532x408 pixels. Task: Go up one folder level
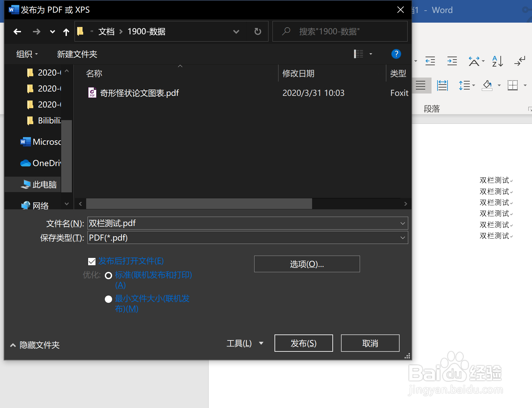[66, 32]
